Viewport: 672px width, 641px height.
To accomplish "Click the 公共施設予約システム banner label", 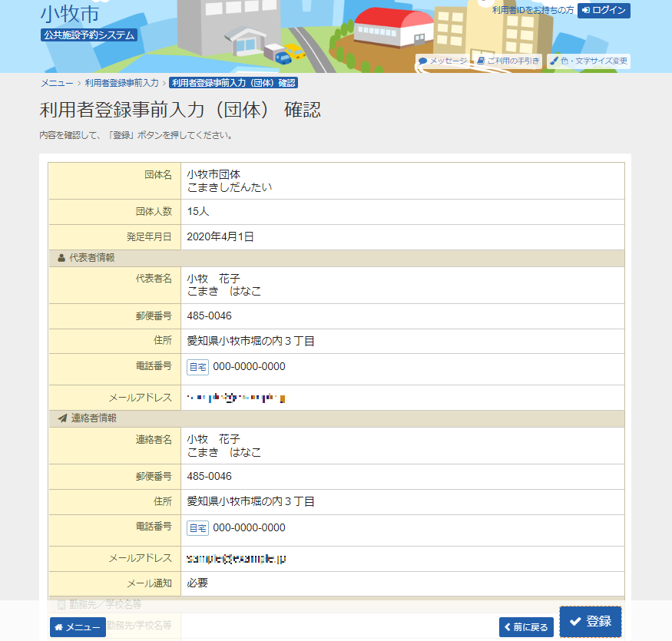I will click(87, 35).
